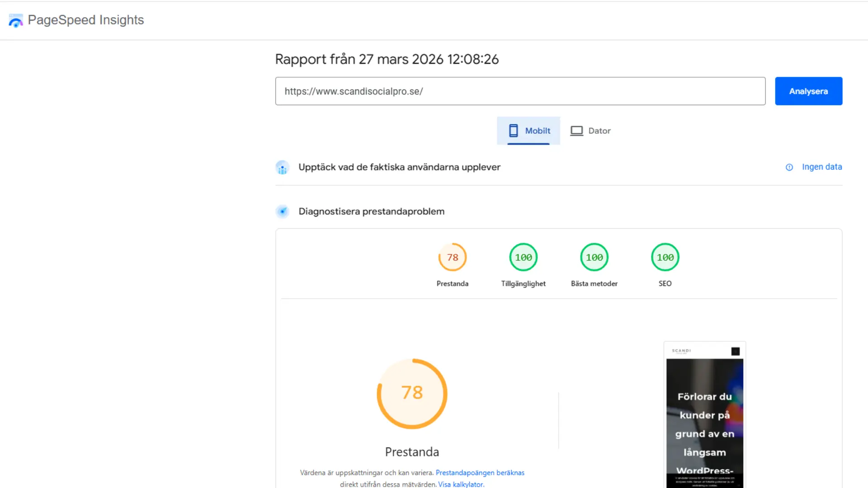The image size is (868, 488).
Task: Open the Bästa metoder score circle
Action: (594, 257)
